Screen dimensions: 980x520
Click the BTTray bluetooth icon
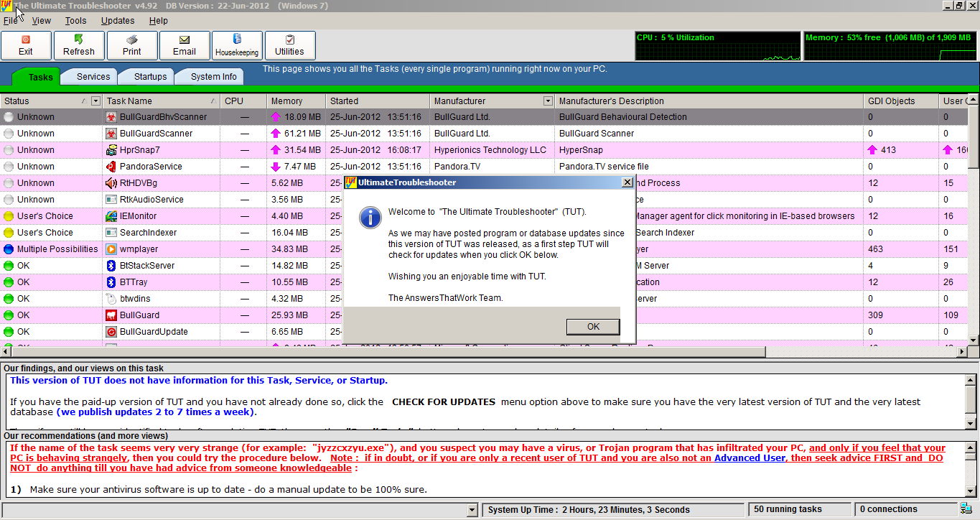pyautogui.click(x=111, y=282)
